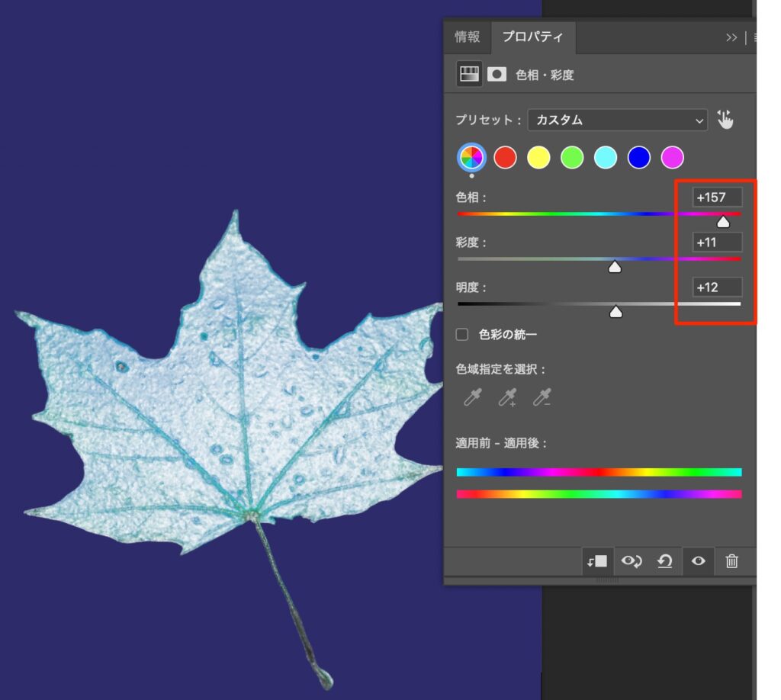
Task: Enable the 色彩の統一 checkbox
Action: click(461, 334)
